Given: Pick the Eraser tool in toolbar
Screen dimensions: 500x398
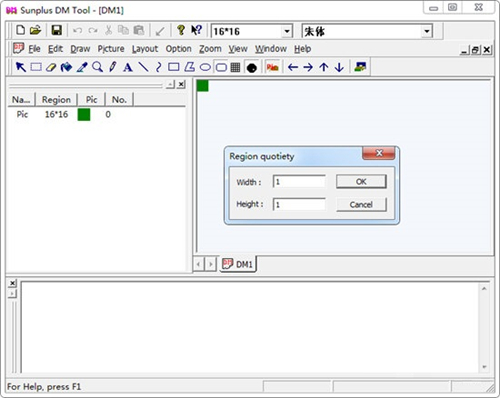Looking at the screenshot, I should 51,67.
